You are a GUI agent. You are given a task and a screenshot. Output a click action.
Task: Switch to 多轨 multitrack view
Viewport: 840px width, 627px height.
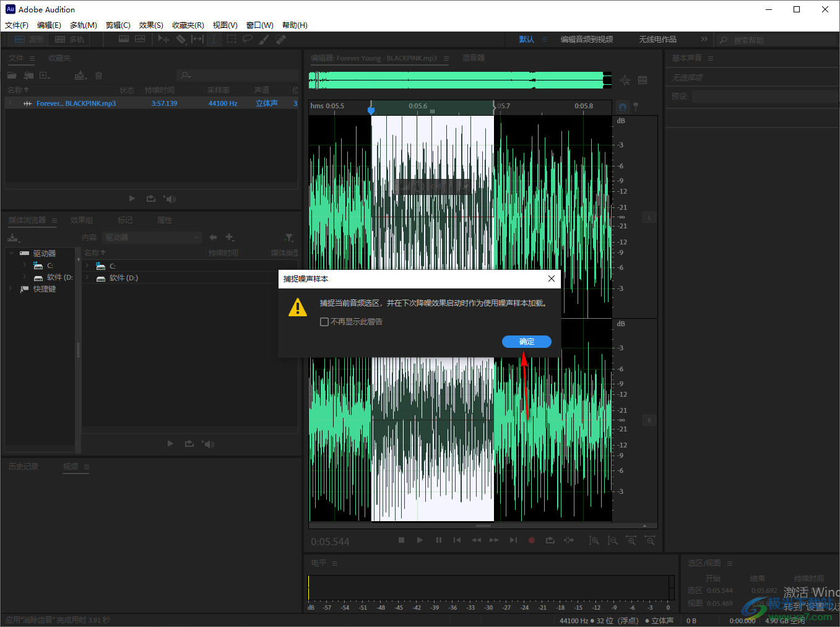69,40
